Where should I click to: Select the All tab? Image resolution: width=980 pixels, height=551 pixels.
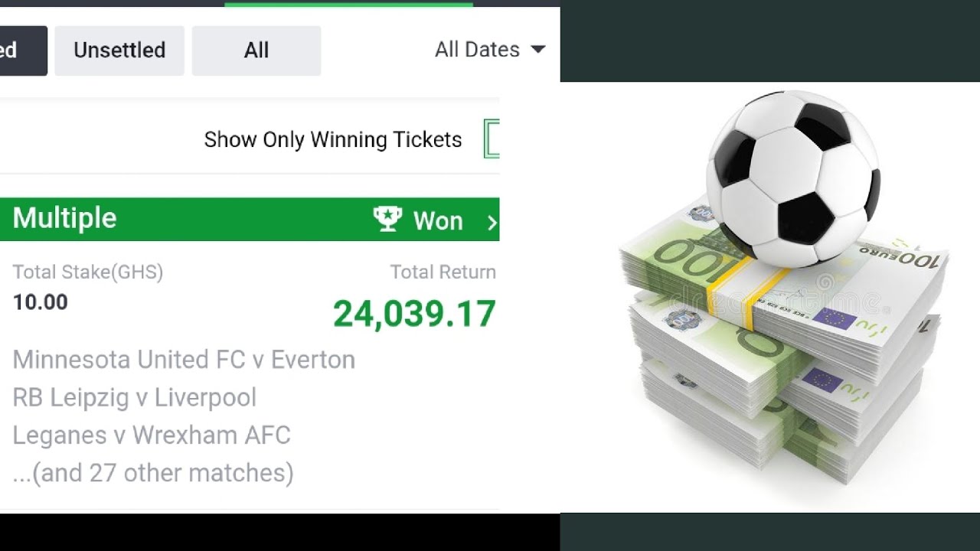tap(256, 51)
